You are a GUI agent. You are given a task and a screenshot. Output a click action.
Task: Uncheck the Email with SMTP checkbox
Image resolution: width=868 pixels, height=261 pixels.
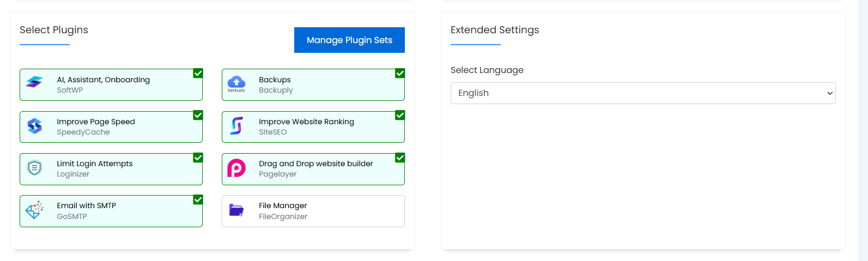point(198,199)
